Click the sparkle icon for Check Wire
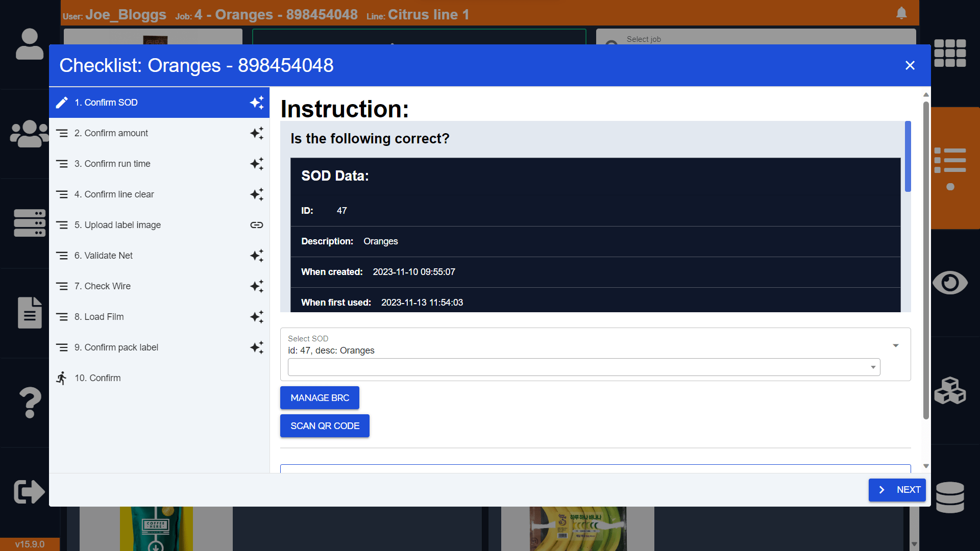 point(257,286)
